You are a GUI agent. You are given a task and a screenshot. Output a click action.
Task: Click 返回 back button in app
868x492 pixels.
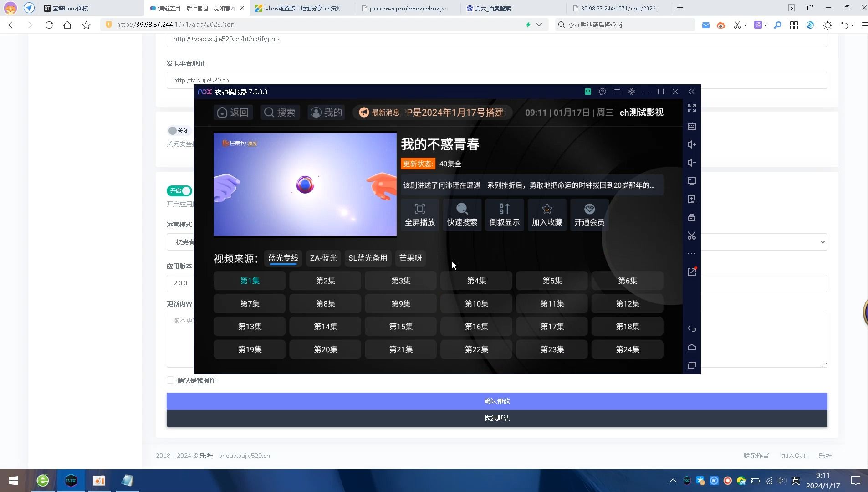(x=233, y=112)
